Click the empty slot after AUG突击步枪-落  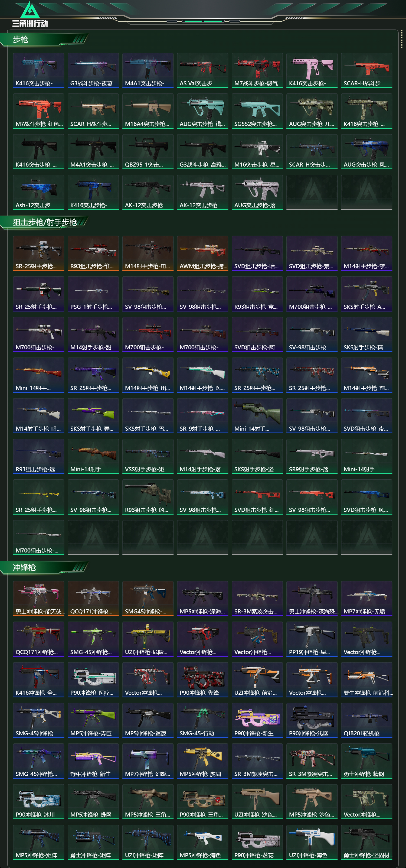tap(312, 192)
